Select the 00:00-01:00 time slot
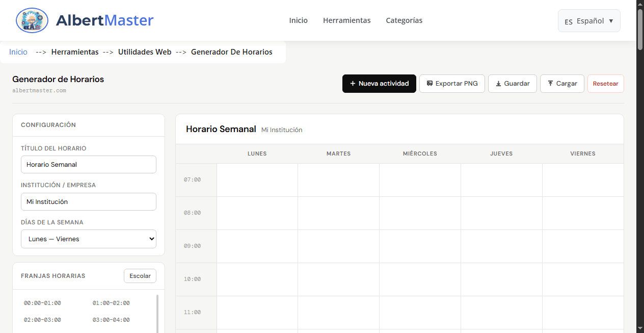Screen dimensions: 644x333 [42, 302]
